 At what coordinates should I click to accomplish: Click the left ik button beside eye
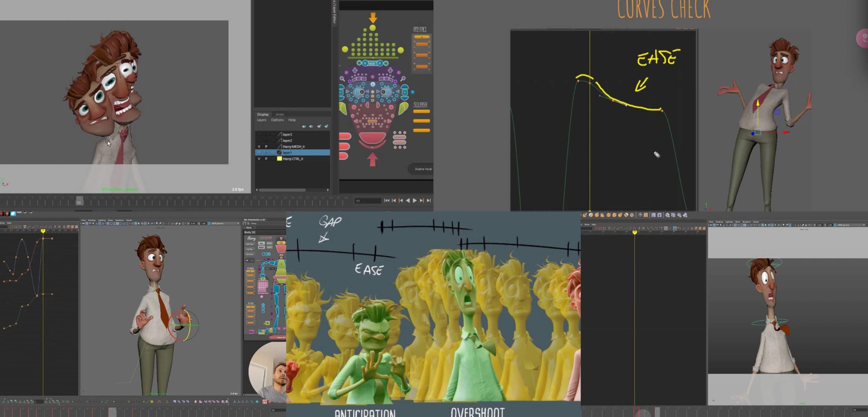365,63
